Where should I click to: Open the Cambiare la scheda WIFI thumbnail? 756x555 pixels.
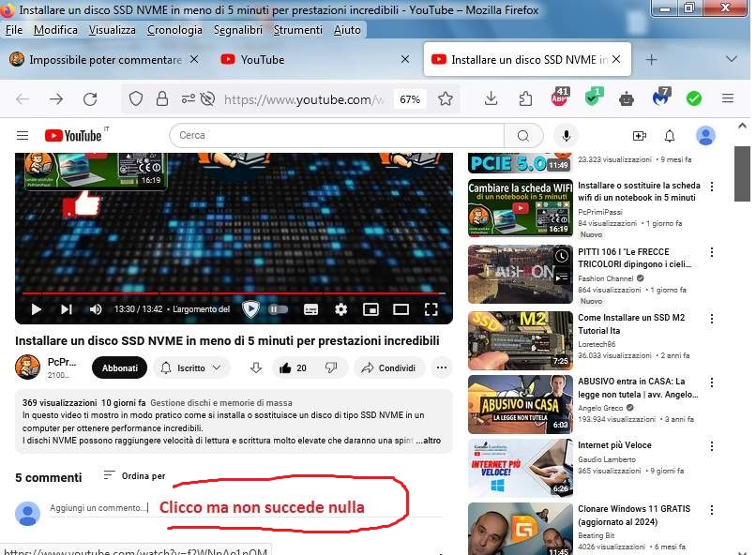coord(521,208)
